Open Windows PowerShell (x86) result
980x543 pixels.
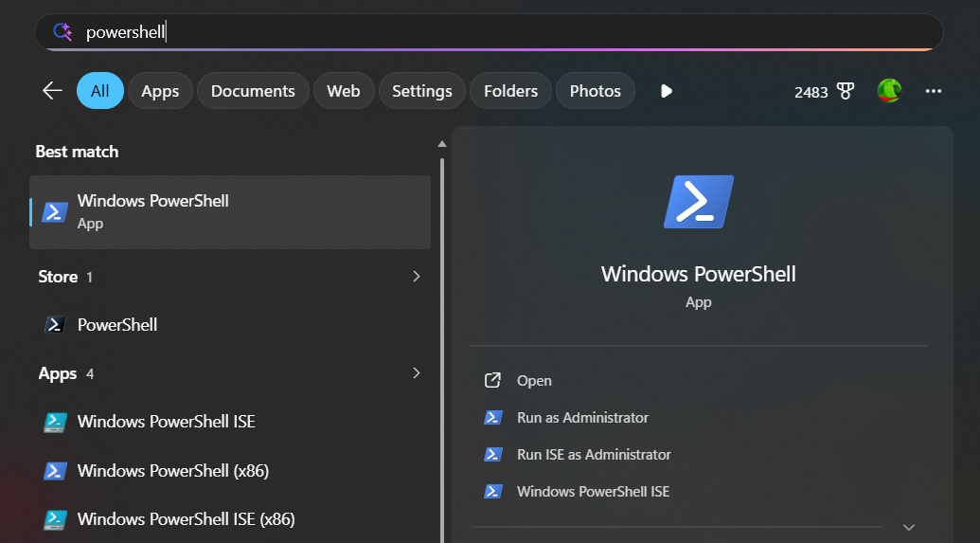point(230,470)
